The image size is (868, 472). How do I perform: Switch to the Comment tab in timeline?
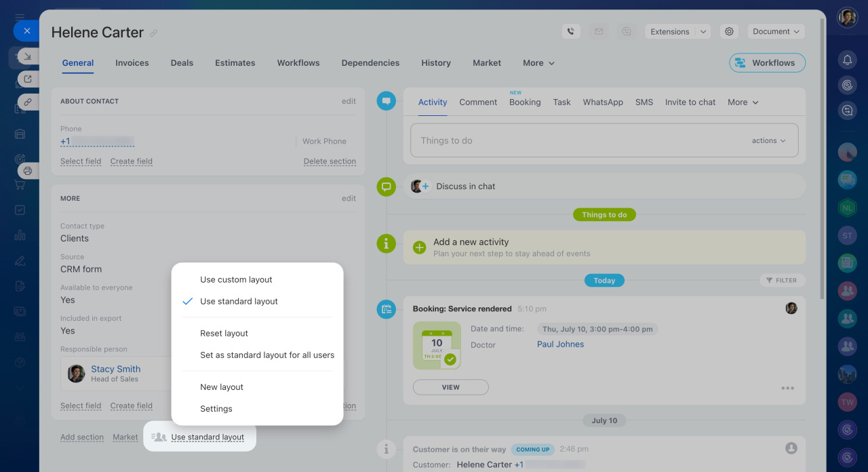coord(478,102)
